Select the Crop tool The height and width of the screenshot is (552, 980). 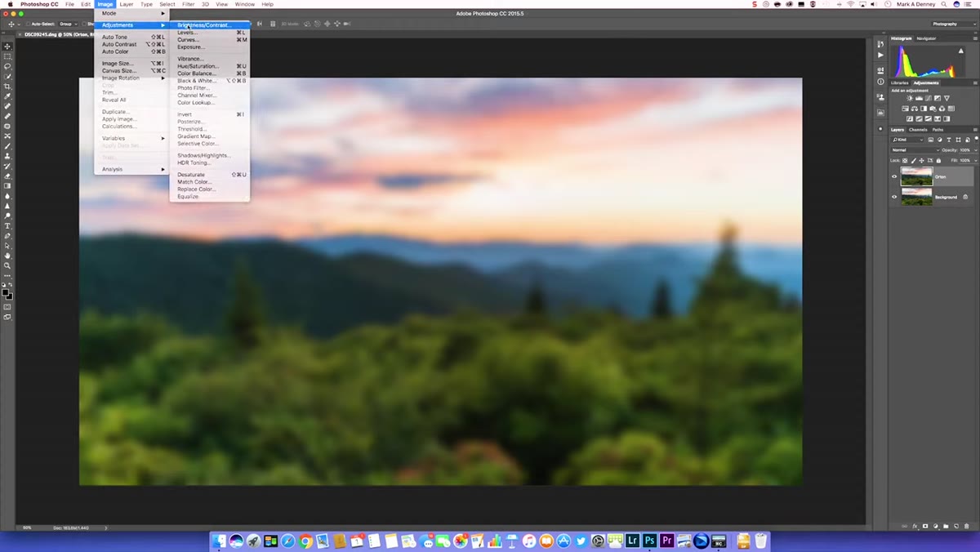pos(7,87)
